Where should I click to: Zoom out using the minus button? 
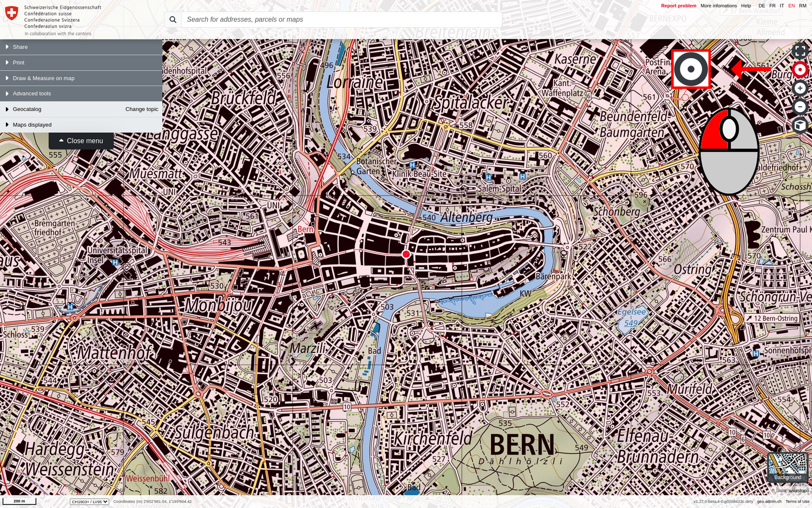click(800, 107)
